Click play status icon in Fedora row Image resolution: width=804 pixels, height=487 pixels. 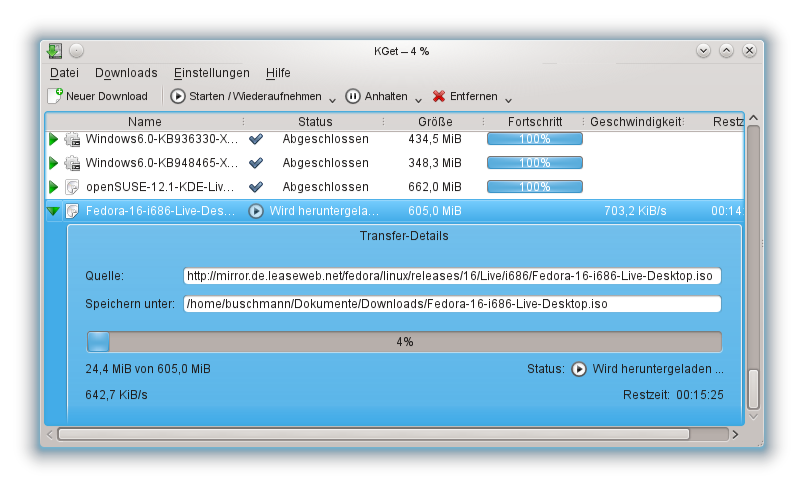pyautogui.click(x=256, y=211)
